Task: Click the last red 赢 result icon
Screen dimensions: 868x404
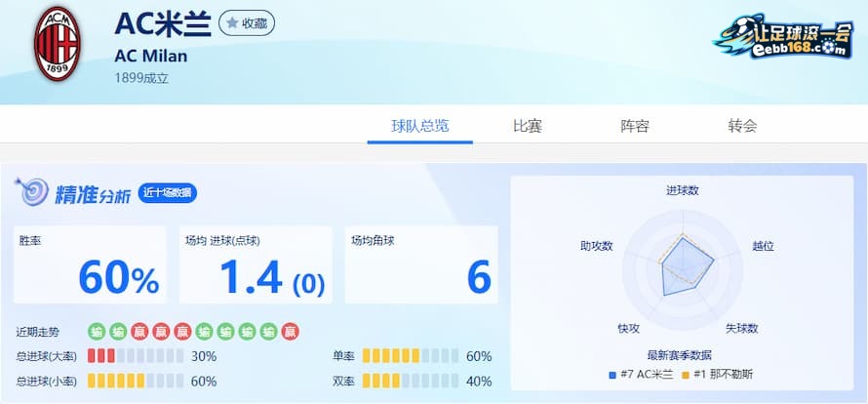Action: point(291,332)
